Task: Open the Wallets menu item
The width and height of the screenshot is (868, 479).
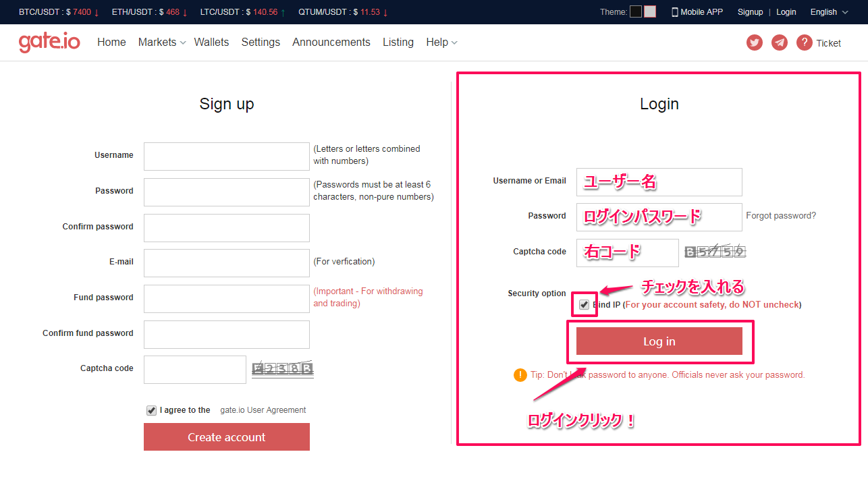Action: tap(211, 42)
